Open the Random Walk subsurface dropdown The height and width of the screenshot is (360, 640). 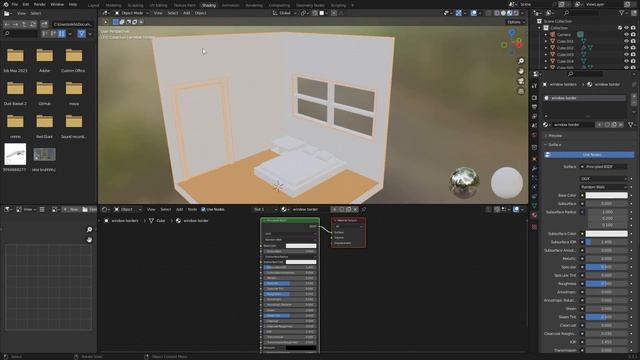pos(603,187)
